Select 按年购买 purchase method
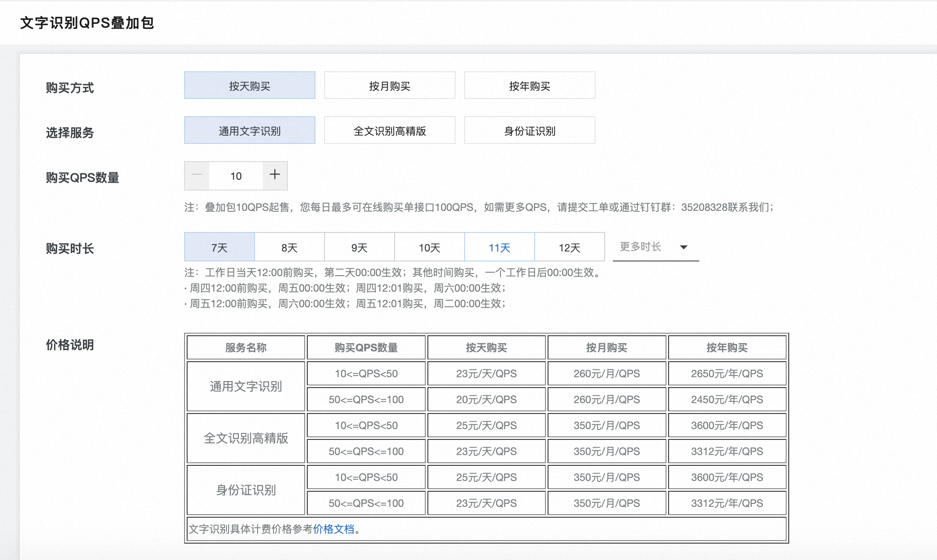Viewport: 937px width, 560px height. coord(529,86)
